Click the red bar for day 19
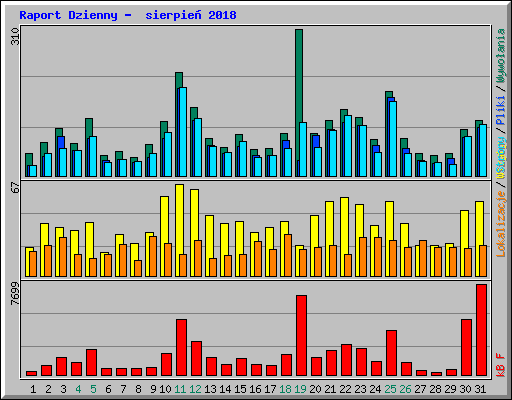 (301, 335)
